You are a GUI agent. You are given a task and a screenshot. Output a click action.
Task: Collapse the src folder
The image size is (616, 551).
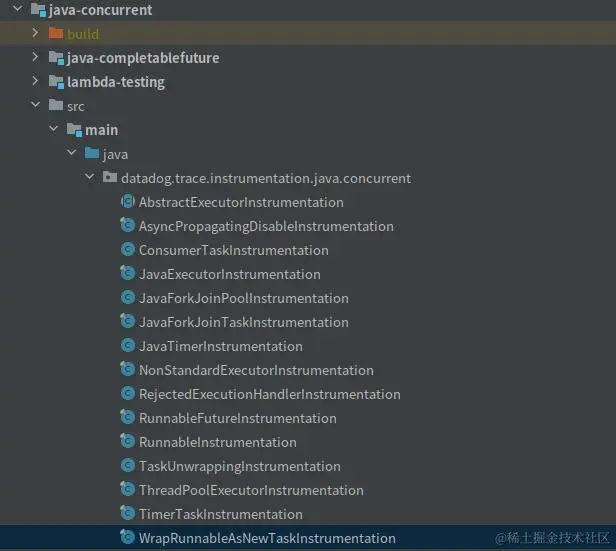[x=35, y=104]
